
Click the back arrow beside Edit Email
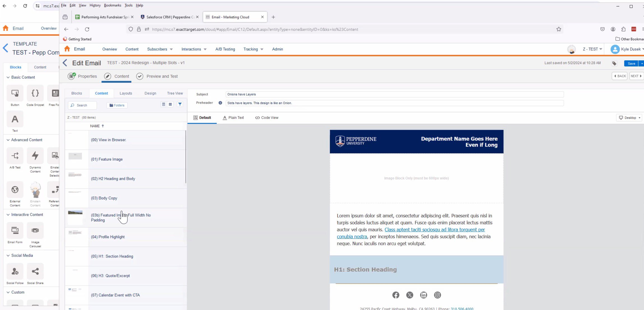click(x=65, y=63)
